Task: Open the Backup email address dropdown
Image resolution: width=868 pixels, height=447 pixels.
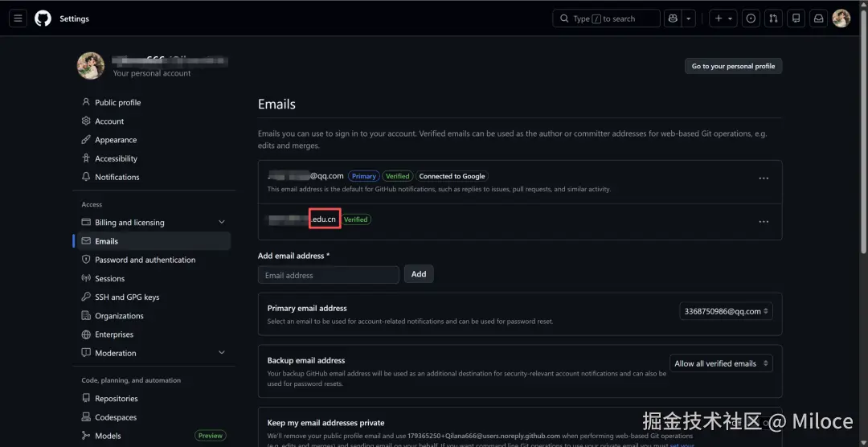Action: (x=721, y=363)
